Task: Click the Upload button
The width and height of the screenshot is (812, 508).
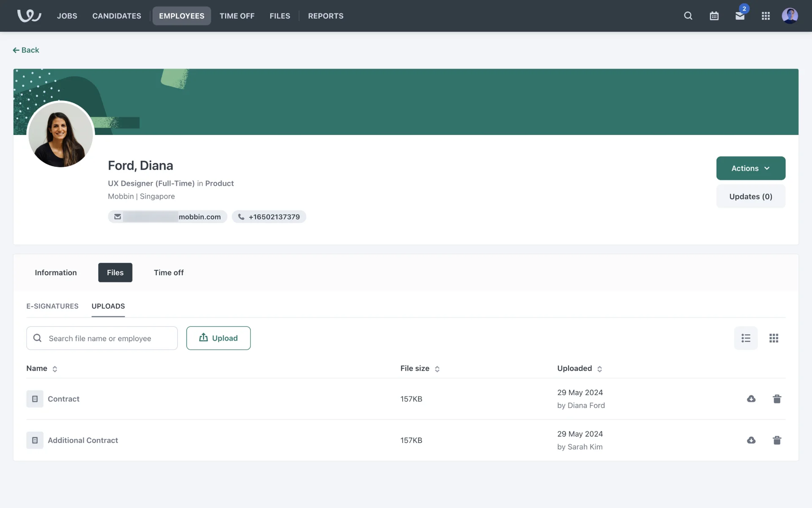Action: pyautogui.click(x=218, y=338)
